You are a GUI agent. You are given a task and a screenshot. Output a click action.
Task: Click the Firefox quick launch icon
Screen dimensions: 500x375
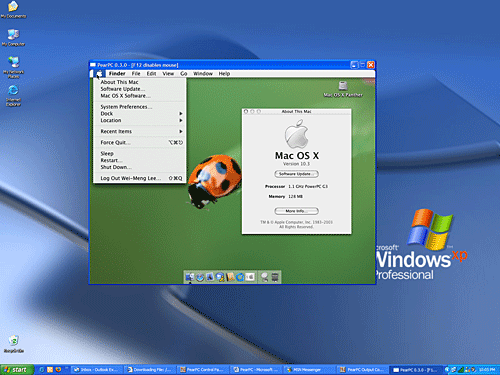(59, 369)
